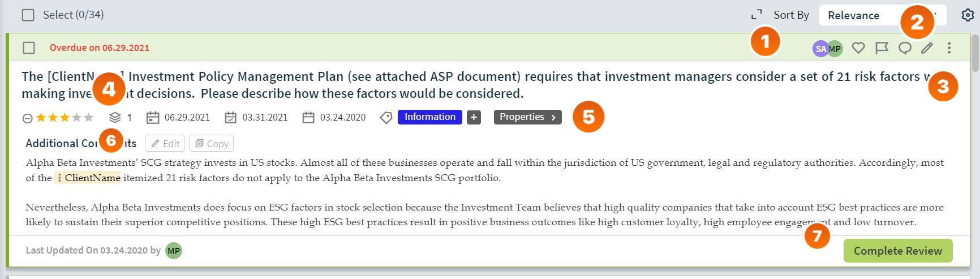Open the comment bubble icon
Viewport: 980px width, 279px height.
coord(905,48)
